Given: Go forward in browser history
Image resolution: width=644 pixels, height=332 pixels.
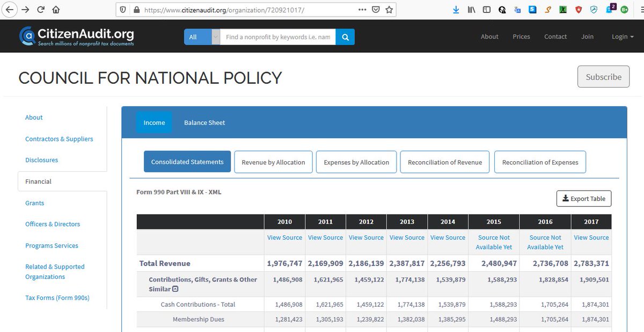Looking at the screenshot, I should [25, 10].
